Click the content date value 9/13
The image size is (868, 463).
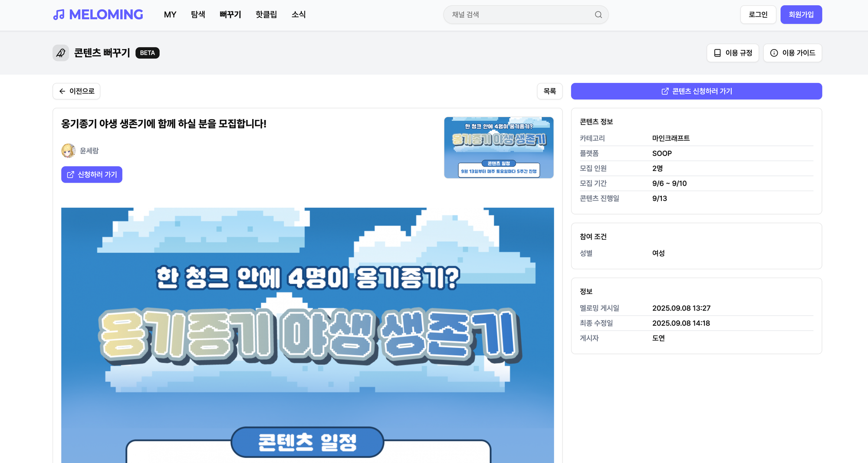click(x=660, y=198)
